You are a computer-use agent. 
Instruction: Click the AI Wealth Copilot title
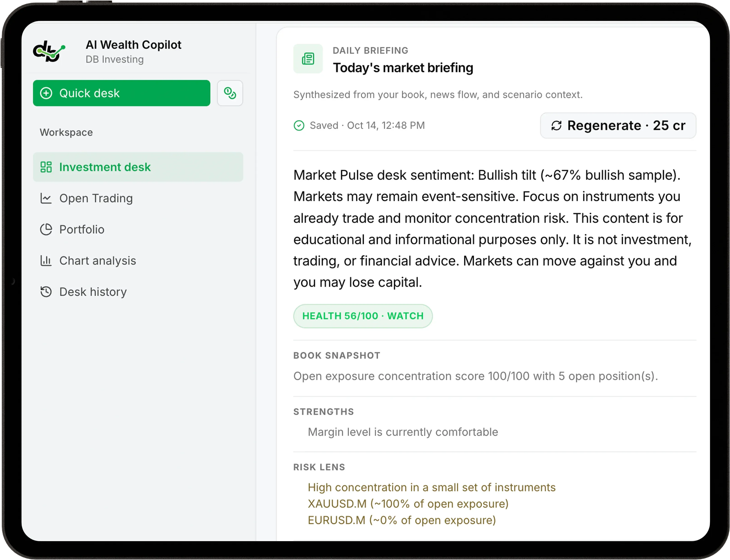point(133,45)
